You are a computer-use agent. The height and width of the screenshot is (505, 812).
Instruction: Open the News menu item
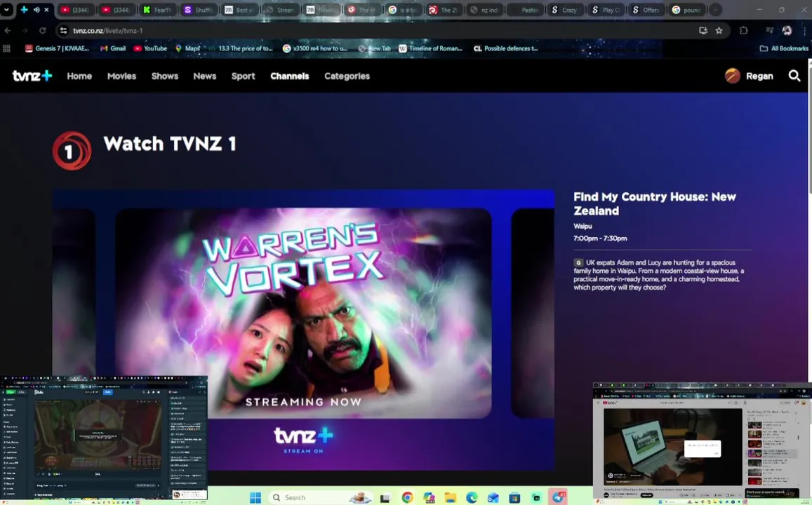(x=204, y=76)
